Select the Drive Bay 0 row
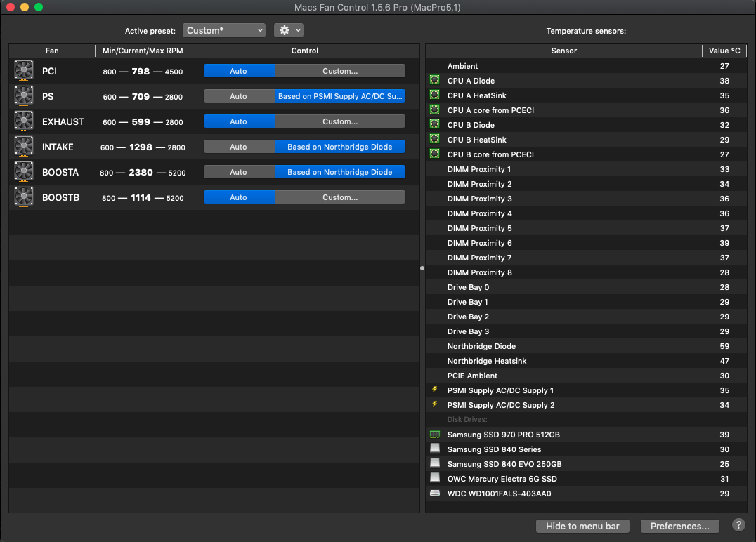The height and width of the screenshot is (542, 756). (x=586, y=287)
